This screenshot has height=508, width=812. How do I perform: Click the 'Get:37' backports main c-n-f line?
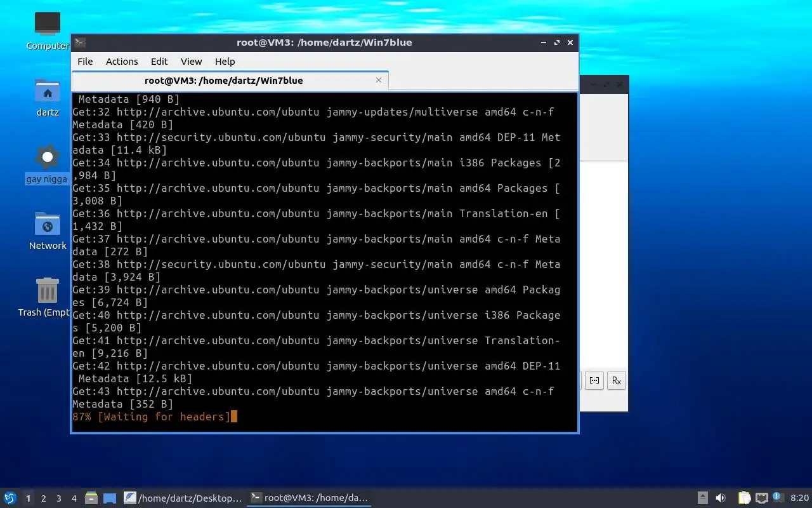[x=317, y=239]
